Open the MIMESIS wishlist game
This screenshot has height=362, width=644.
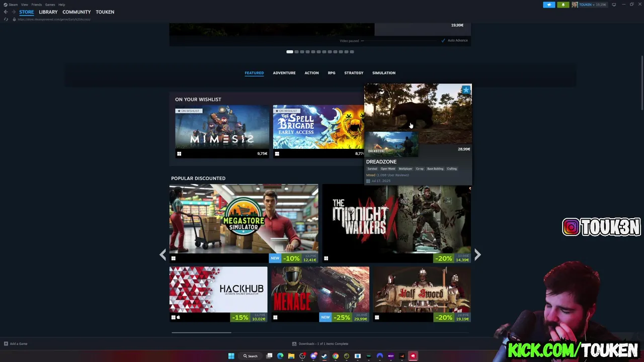(222, 131)
